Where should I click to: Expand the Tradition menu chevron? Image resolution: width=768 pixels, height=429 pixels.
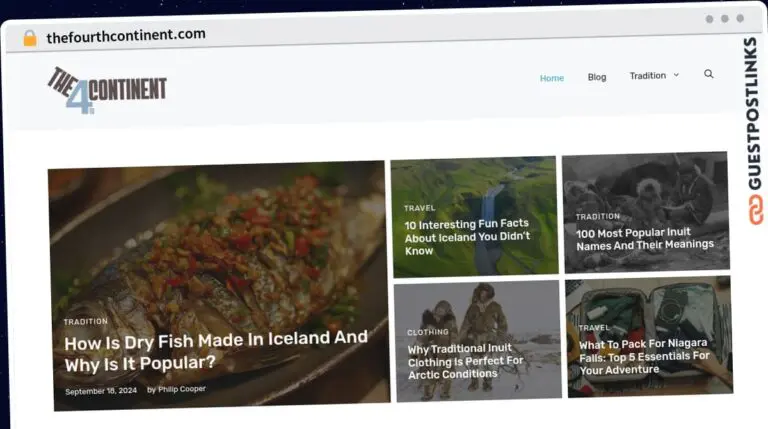[x=676, y=75]
